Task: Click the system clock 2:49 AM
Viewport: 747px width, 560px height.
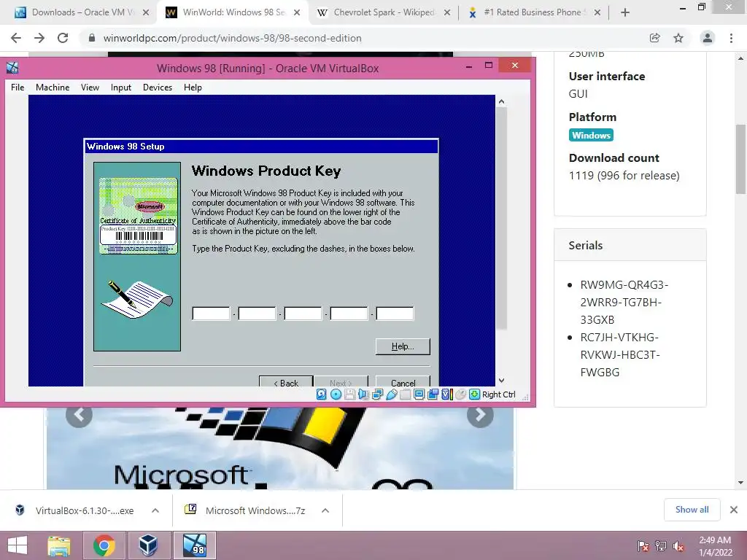Action: [715, 540]
